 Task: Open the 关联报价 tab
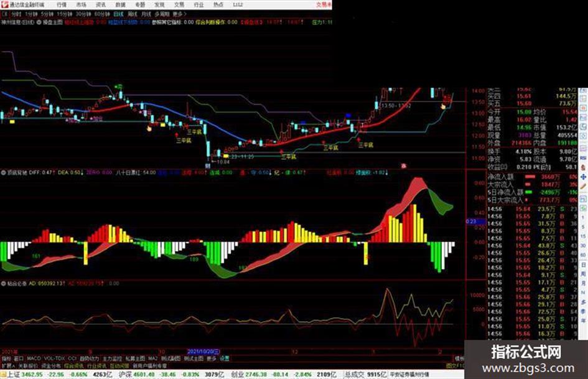pos(28,365)
